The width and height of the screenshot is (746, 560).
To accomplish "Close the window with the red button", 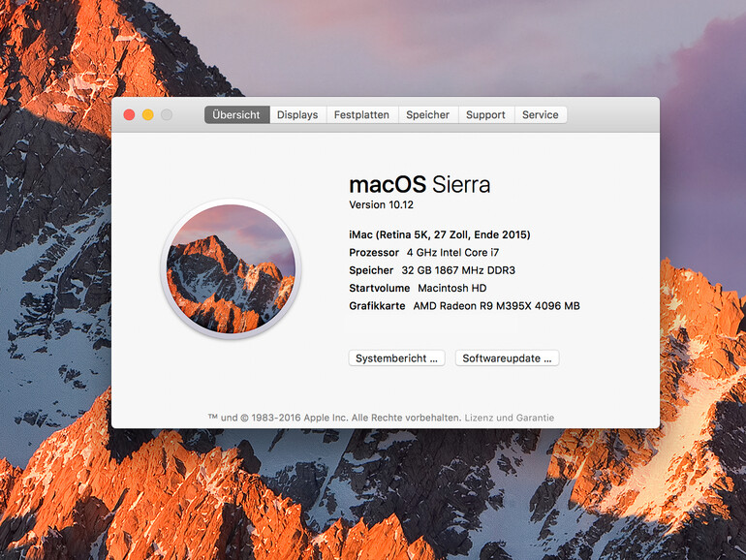I will 129,114.
